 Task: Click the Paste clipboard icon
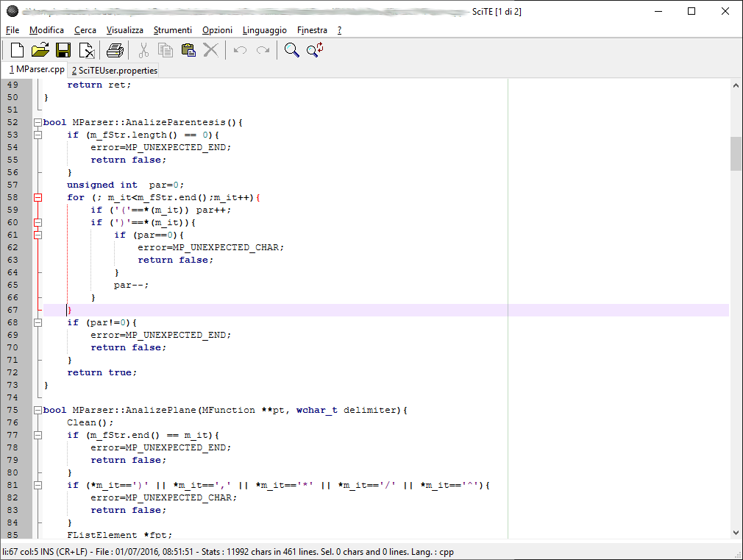point(188,50)
